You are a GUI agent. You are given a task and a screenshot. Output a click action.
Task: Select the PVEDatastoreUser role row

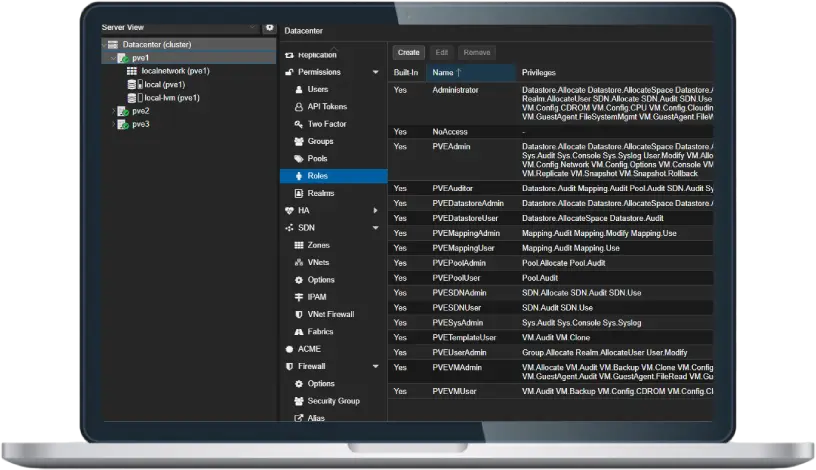551,219
